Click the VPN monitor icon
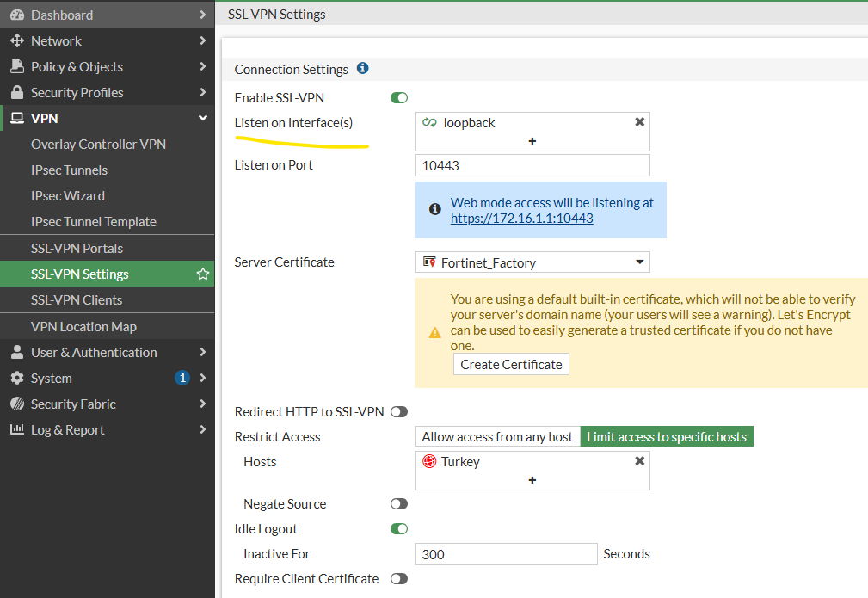 (17, 118)
